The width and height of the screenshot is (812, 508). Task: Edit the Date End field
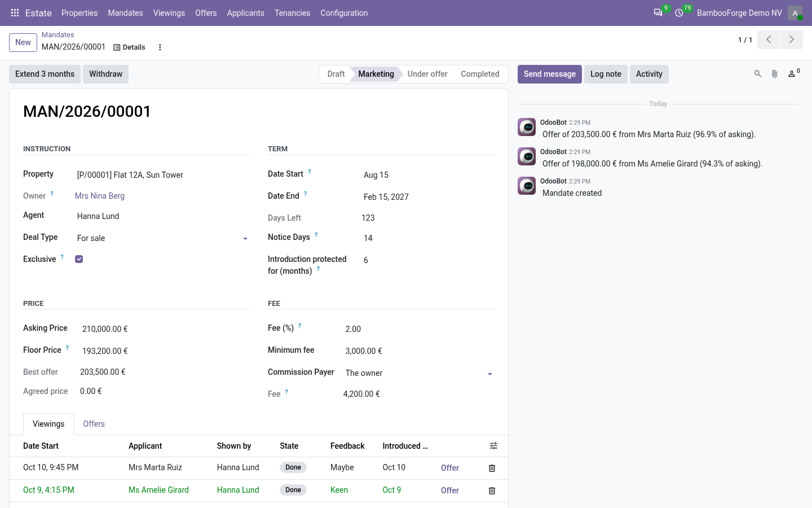point(427,197)
